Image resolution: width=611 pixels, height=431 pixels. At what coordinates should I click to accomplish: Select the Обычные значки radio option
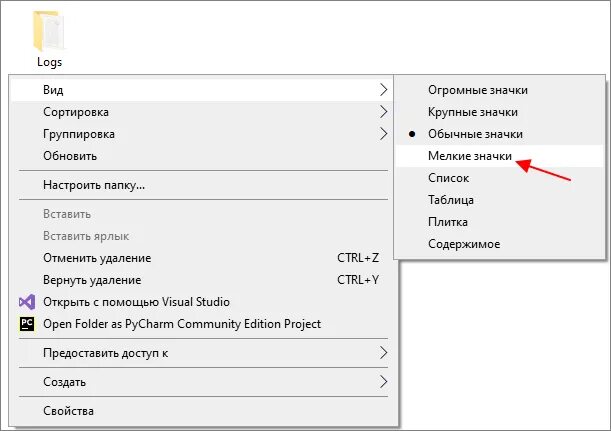(475, 134)
